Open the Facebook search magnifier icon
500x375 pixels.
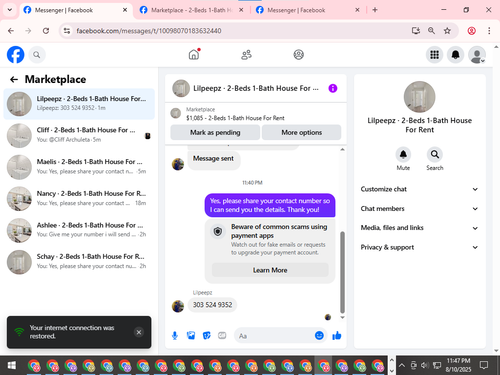[37, 55]
